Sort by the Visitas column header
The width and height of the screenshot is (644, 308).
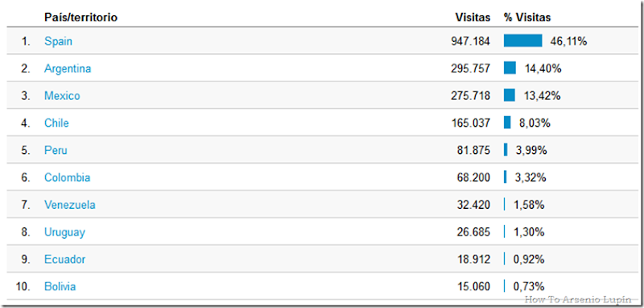coord(473,18)
